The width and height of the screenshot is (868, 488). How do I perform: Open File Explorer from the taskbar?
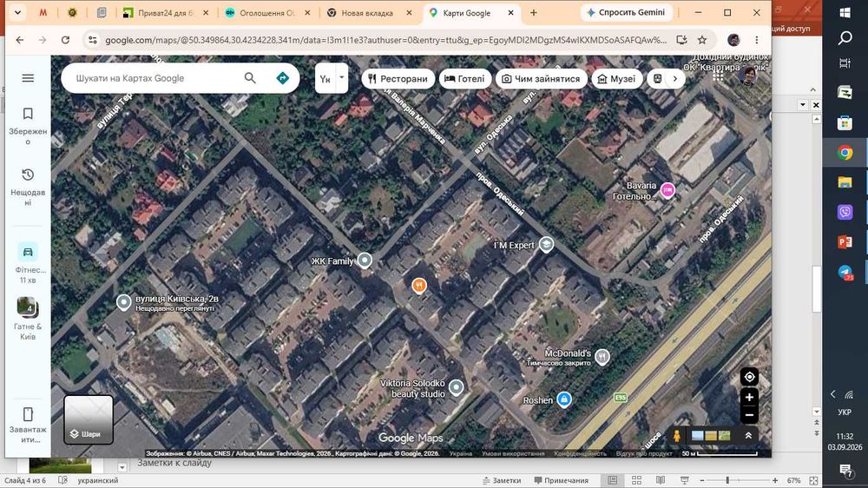click(845, 182)
